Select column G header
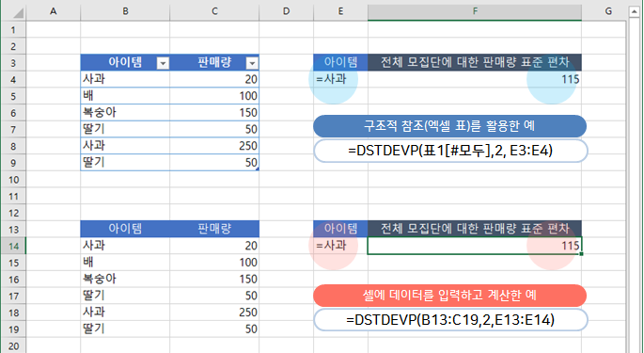The image size is (644, 353). pyautogui.click(x=608, y=11)
